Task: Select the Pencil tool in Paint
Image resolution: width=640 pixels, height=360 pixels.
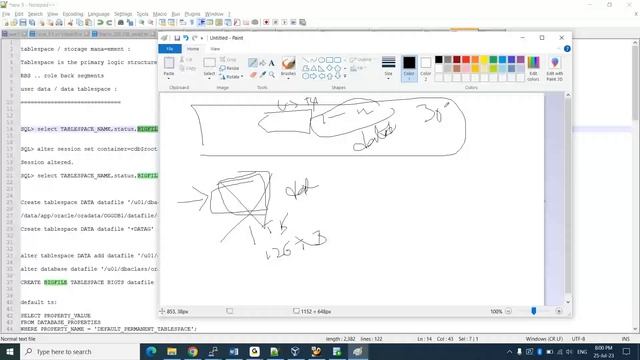Action: pyautogui.click(x=253, y=63)
